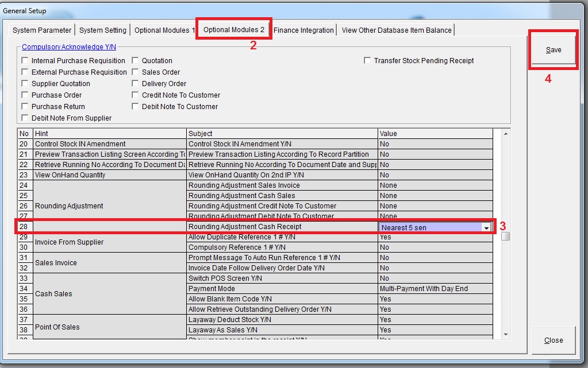Image resolution: width=588 pixels, height=368 pixels.
Task: Check the Debit Note From Supplier box
Action: [25, 118]
